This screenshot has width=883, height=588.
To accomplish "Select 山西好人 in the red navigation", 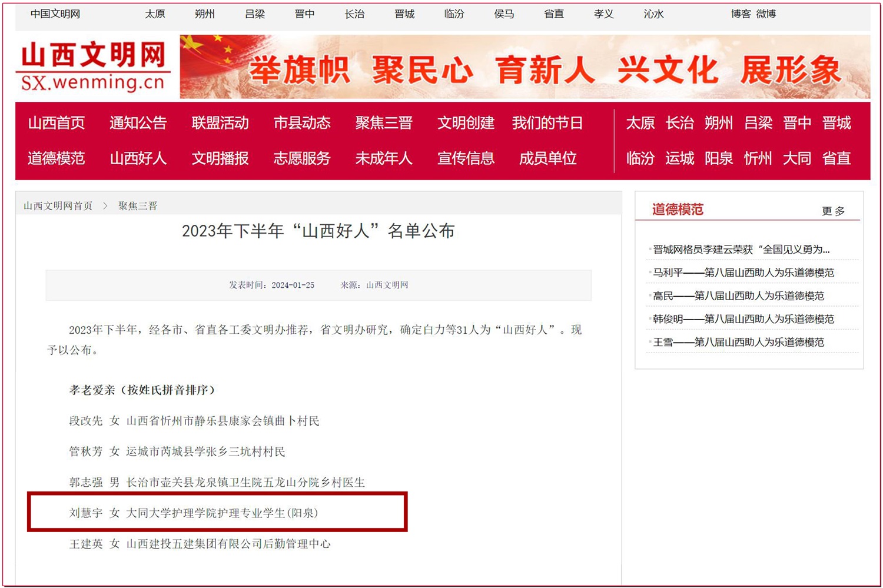I will 138,158.
